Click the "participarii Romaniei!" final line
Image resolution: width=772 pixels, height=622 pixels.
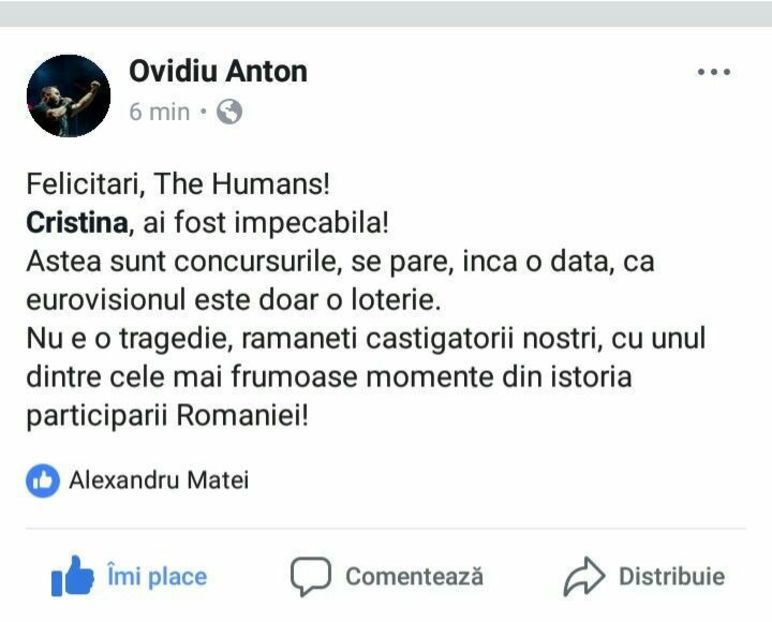coord(167,414)
